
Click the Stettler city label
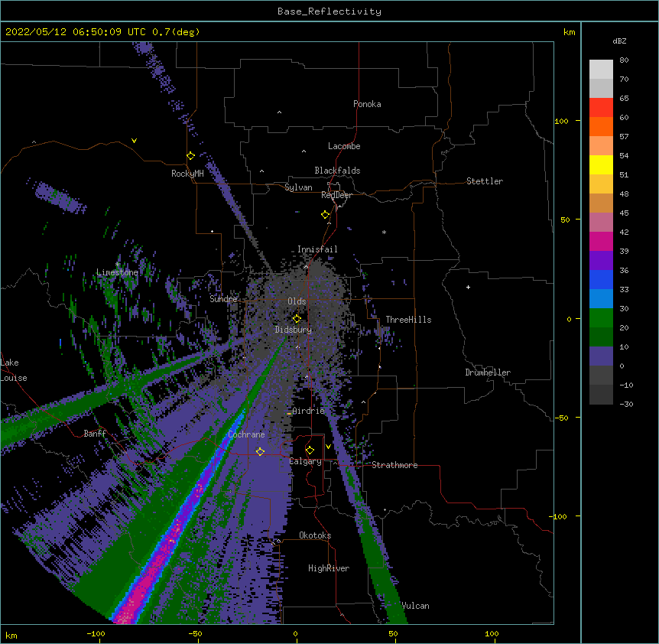[485, 181]
